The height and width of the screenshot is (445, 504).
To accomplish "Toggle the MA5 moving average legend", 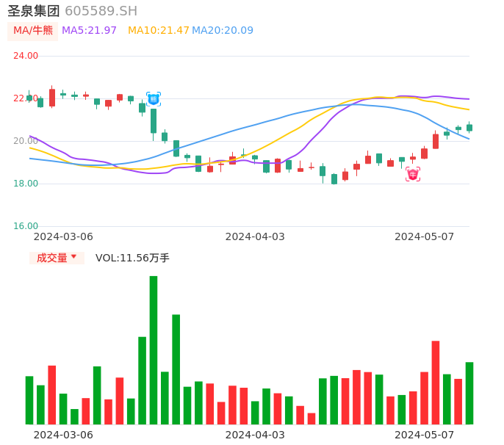I will tap(90, 31).
